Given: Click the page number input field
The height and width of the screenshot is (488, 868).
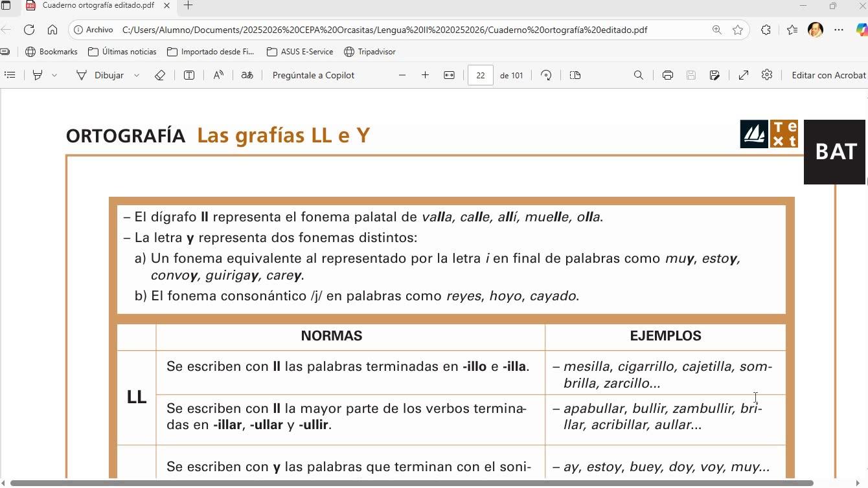Looking at the screenshot, I should pos(480,75).
